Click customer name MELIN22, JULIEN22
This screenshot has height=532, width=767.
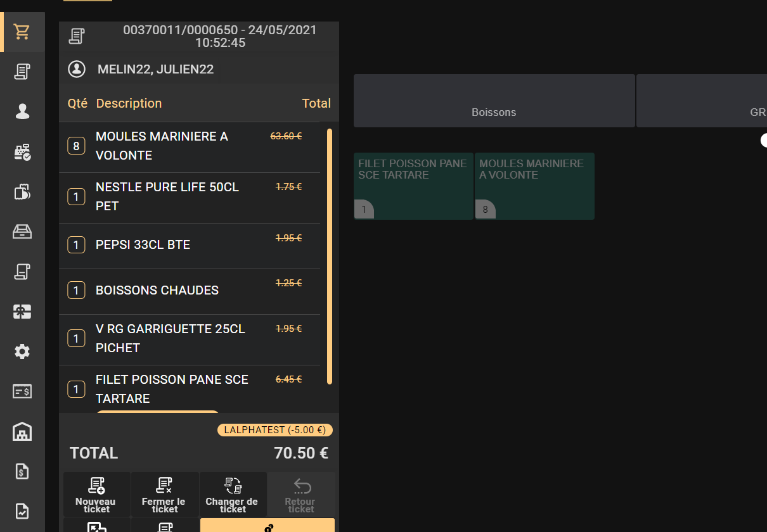click(x=155, y=70)
